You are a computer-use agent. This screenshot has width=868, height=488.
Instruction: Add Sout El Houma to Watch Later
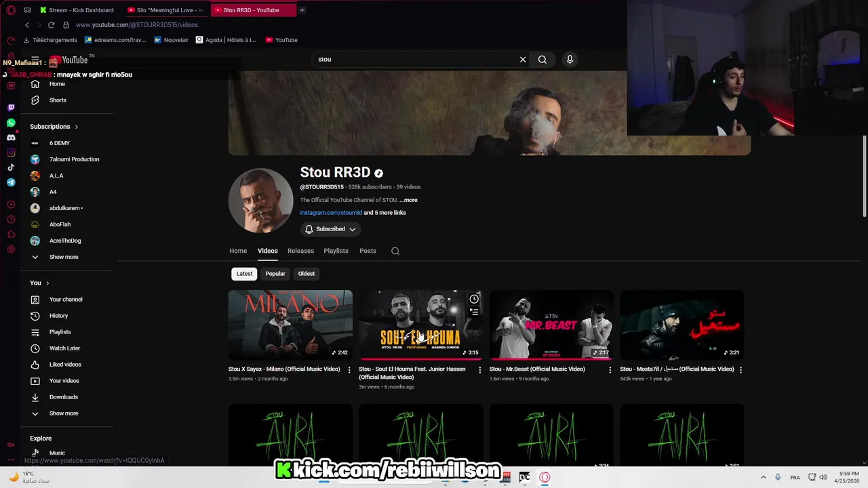pos(474,299)
